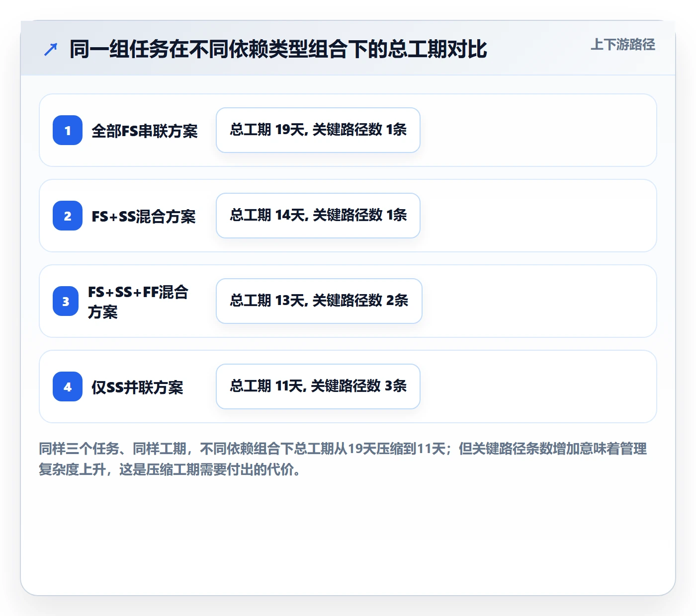Screen dimensions: 696x616
Task: Open the 总工期 14天 result box
Action: [318, 216]
